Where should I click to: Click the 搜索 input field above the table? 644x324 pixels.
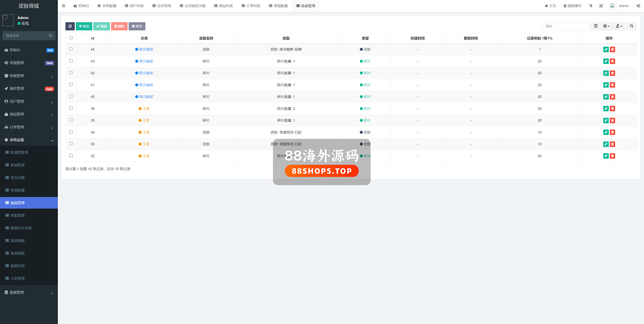point(565,26)
